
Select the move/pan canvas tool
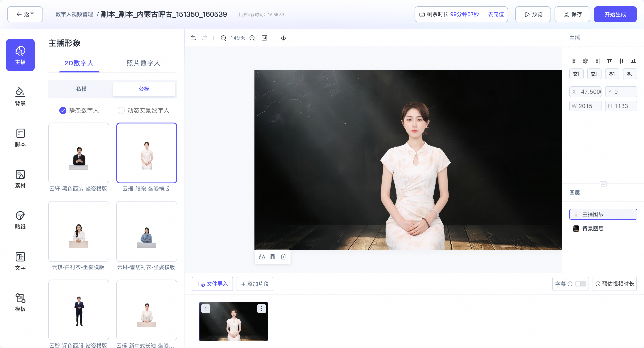[x=284, y=38]
